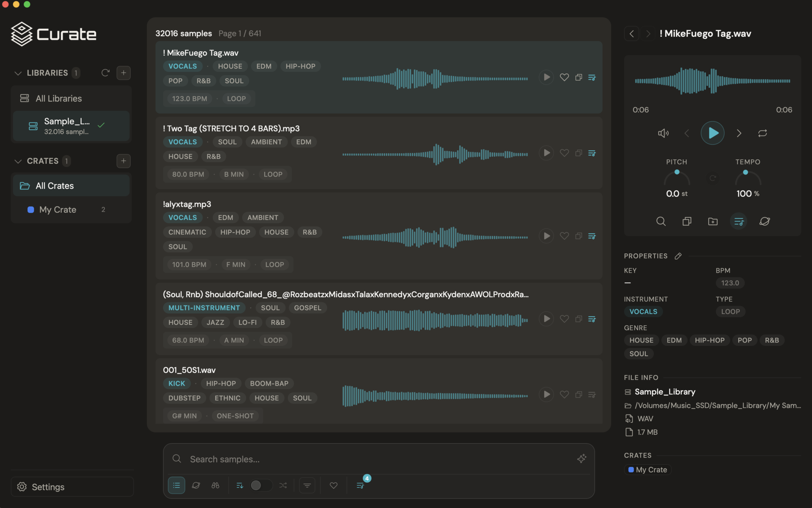This screenshot has height=508, width=812.
Task: Mute the player volume speaker icon
Action: pyautogui.click(x=663, y=133)
